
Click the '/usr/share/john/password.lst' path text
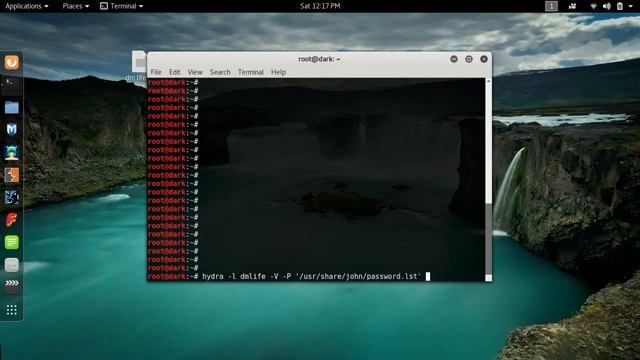359,276
